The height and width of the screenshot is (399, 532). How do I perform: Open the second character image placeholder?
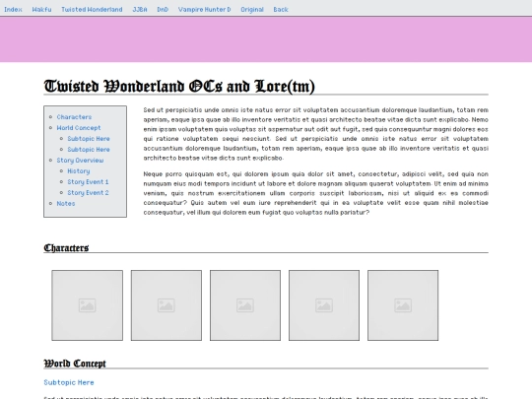coord(166,305)
